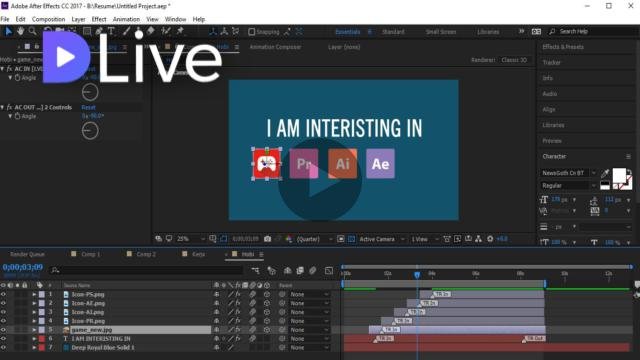Toggle the Snapping checkbox

tap(251, 32)
